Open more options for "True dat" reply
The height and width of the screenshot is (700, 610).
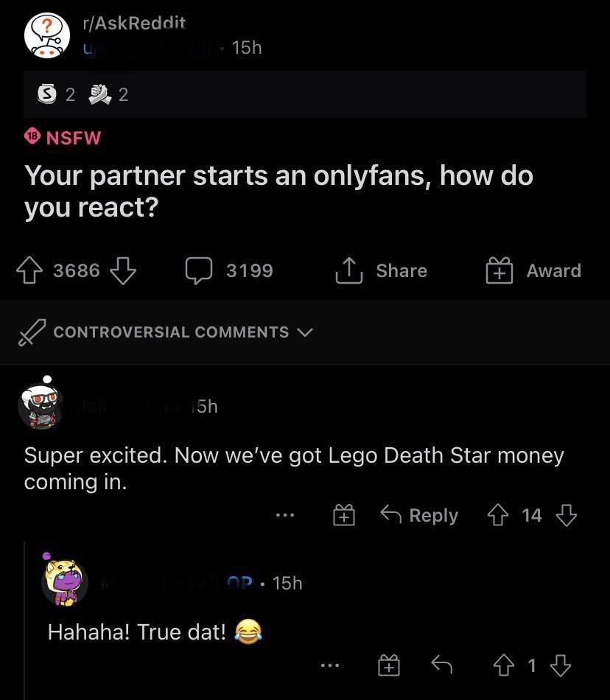click(x=331, y=666)
